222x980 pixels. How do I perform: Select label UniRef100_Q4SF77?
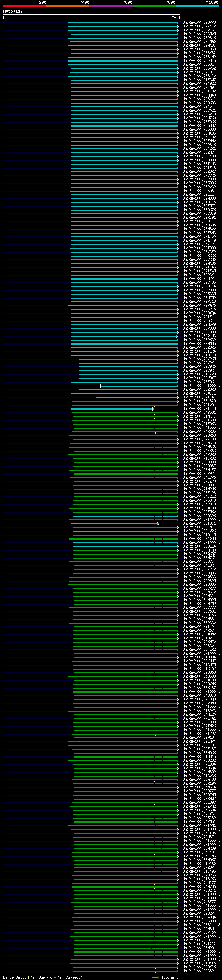click(x=199, y=902)
